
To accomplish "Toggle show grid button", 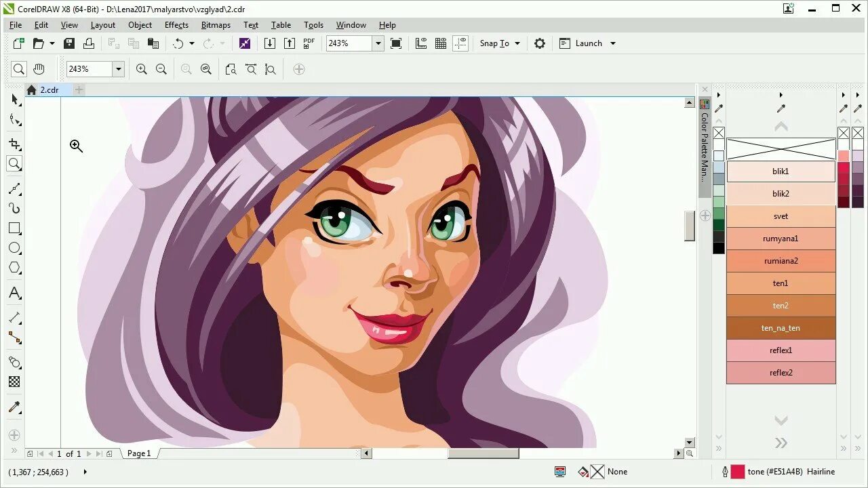I will point(441,43).
